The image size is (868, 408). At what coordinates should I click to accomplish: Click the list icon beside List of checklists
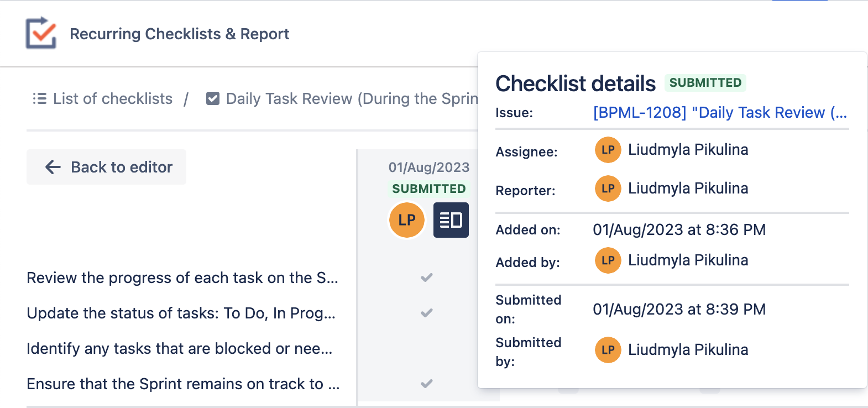coord(39,98)
